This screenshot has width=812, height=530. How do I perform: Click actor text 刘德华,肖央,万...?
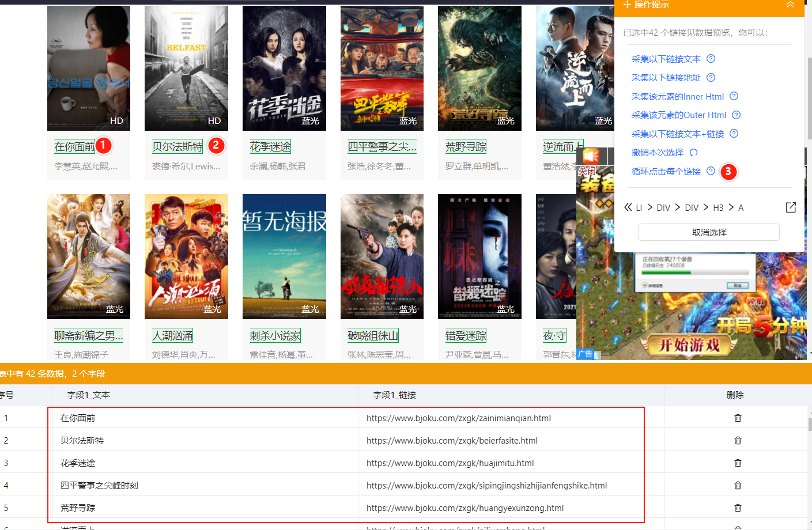coord(183,355)
